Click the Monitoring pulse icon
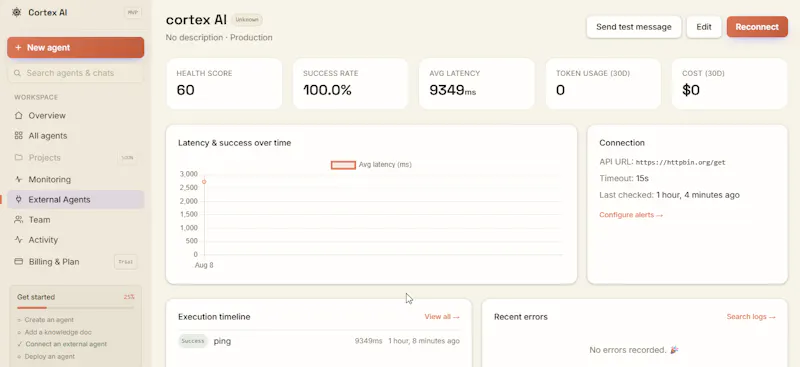 click(18, 179)
